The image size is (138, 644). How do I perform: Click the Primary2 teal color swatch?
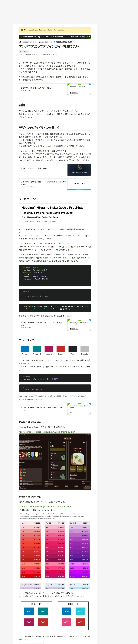(x=37, y=349)
